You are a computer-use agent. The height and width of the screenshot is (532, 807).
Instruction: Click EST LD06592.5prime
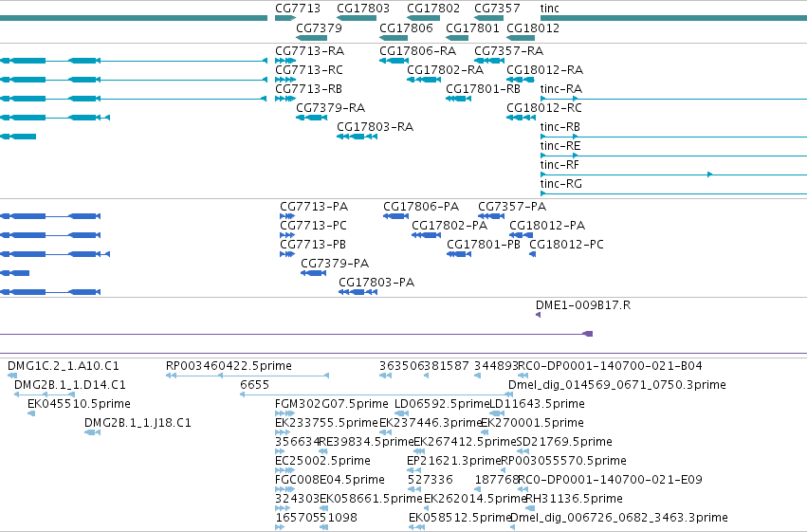pos(442,404)
